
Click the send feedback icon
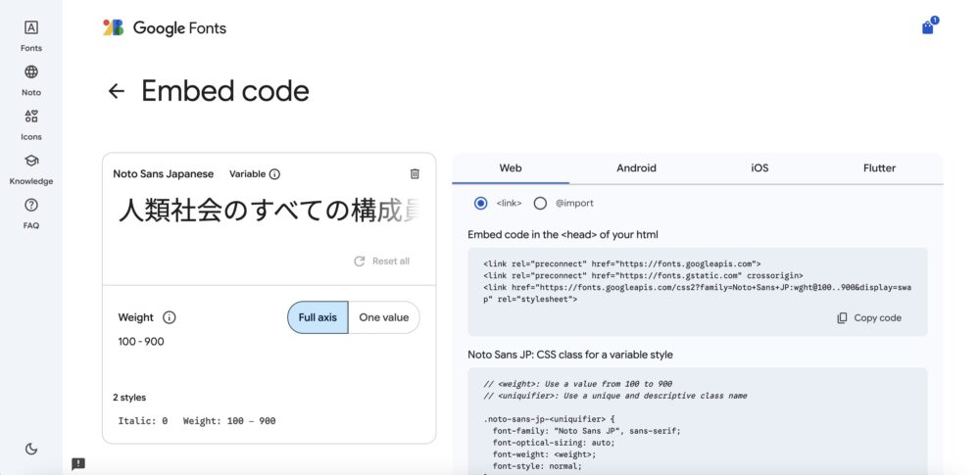(78, 464)
